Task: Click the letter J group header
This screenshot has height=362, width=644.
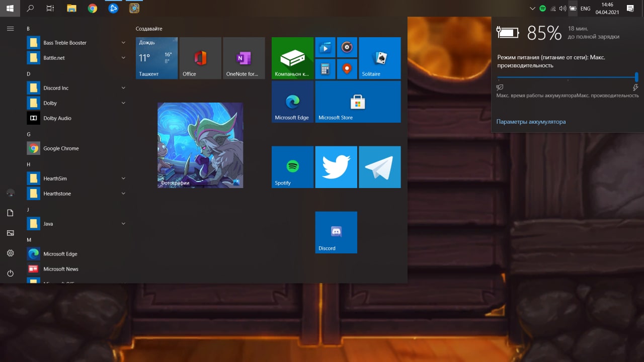Action: tap(28, 210)
